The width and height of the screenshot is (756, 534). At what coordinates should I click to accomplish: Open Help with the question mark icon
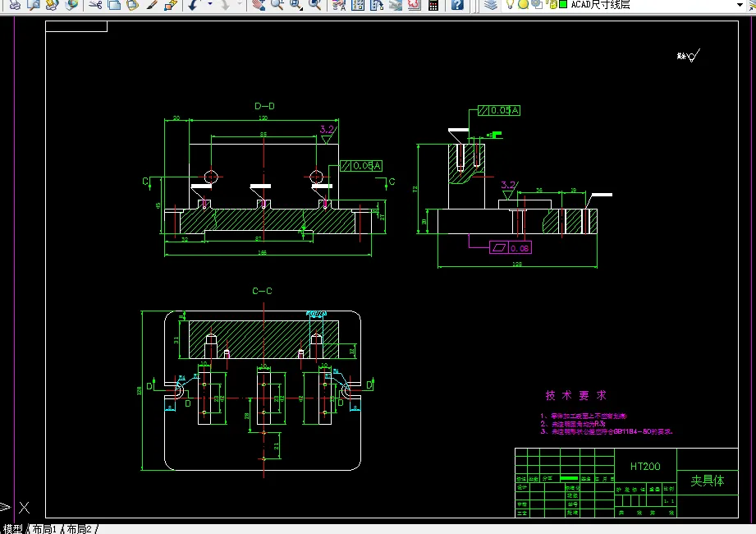[x=457, y=5]
